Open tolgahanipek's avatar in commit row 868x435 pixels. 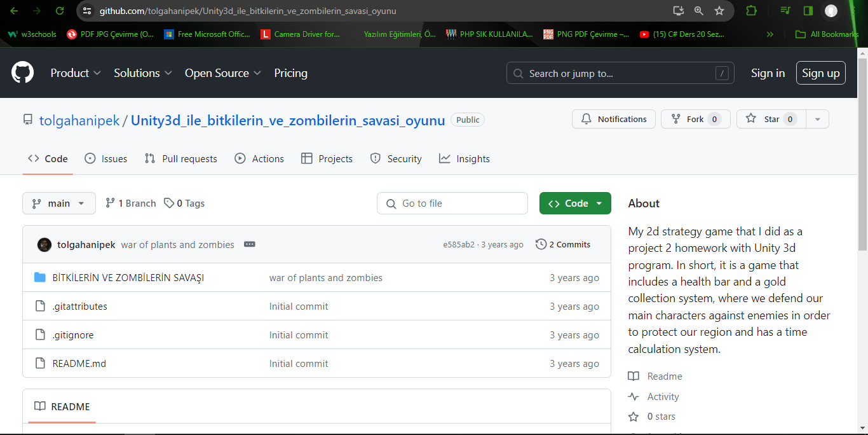(x=44, y=245)
